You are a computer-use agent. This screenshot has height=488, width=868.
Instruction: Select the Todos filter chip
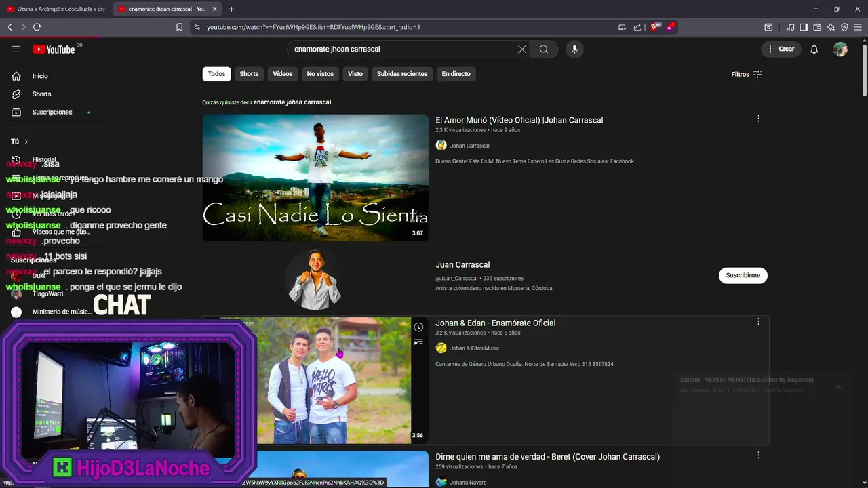[x=216, y=74]
